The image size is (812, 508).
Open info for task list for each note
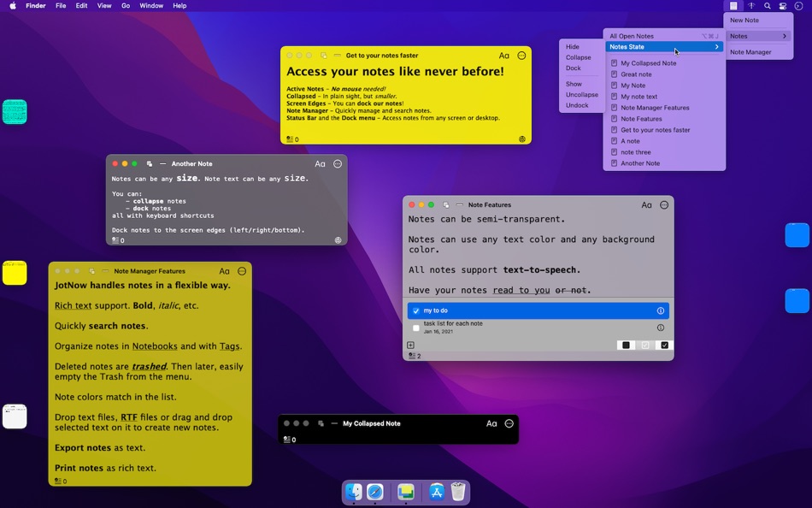coord(660,328)
